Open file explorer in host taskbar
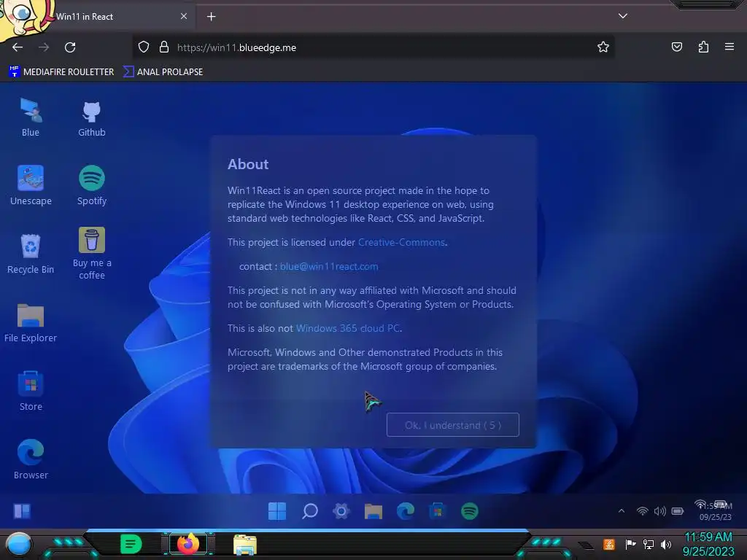Screen dimensions: 747x560 coord(245,545)
